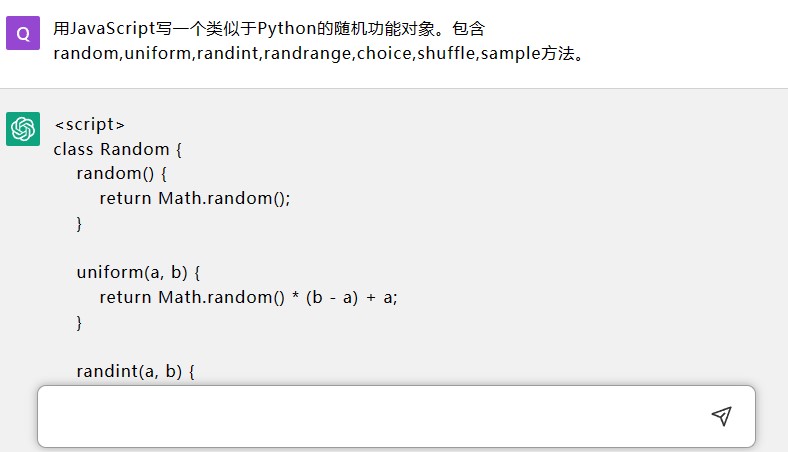Click the "uniform(a, b) {" method line

click(x=138, y=273)
